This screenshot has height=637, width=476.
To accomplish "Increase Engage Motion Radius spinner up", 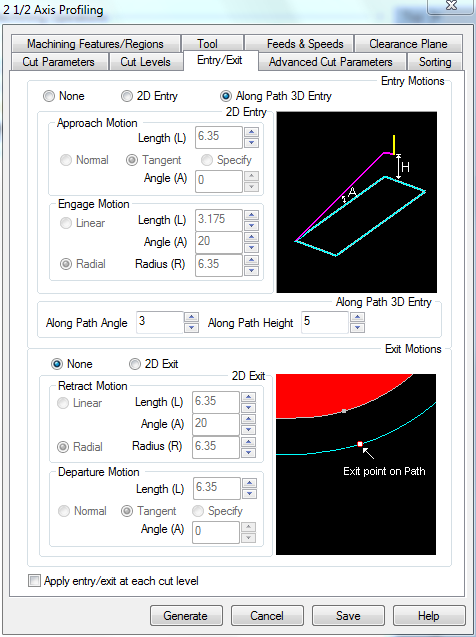I will click(252, 260).
